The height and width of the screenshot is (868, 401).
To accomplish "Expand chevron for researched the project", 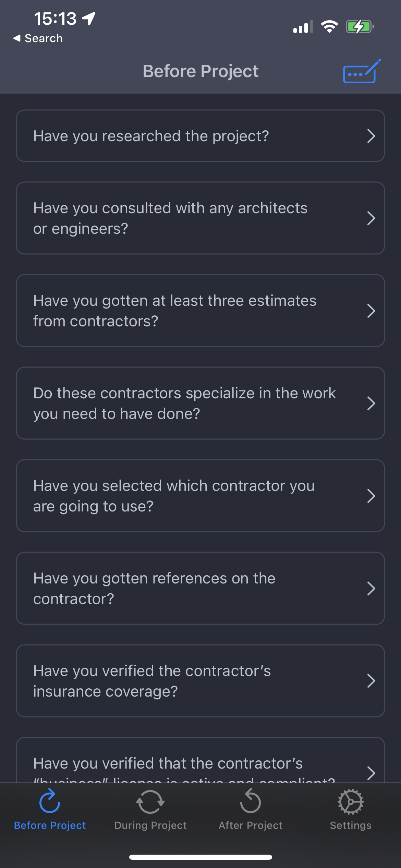I will (x=371, y=136).
